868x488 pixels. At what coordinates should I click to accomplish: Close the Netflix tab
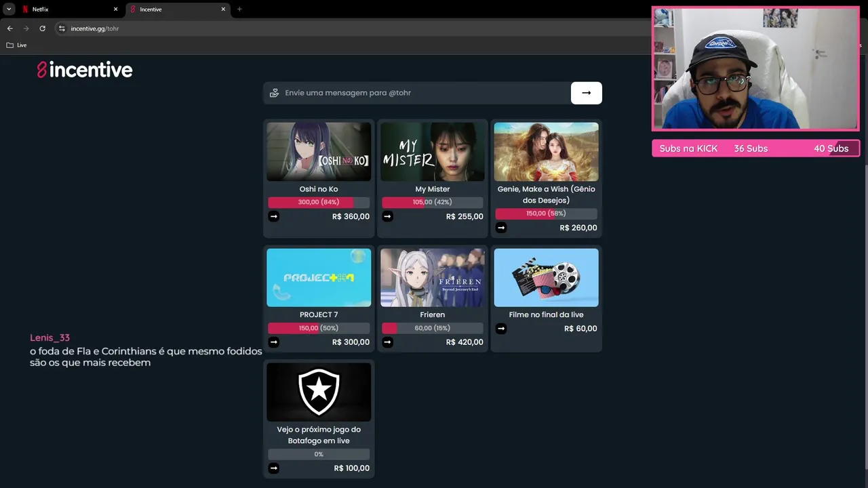[x=115, y=9]
